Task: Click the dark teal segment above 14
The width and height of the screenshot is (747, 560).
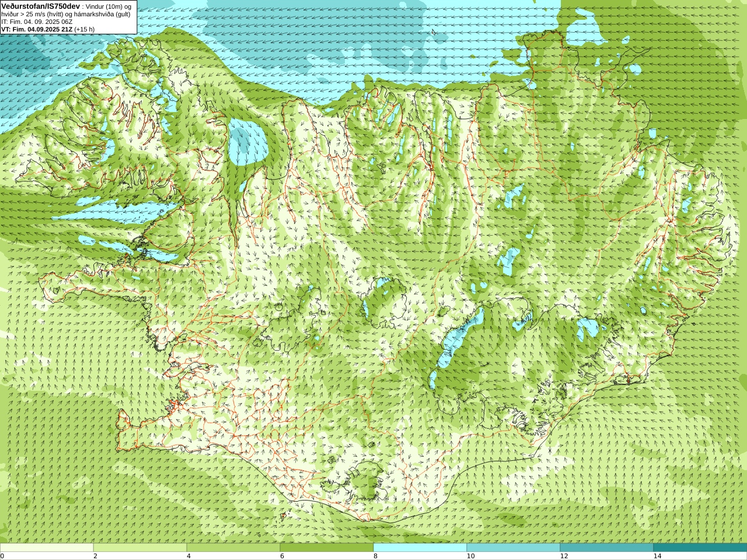Action: 700,548
